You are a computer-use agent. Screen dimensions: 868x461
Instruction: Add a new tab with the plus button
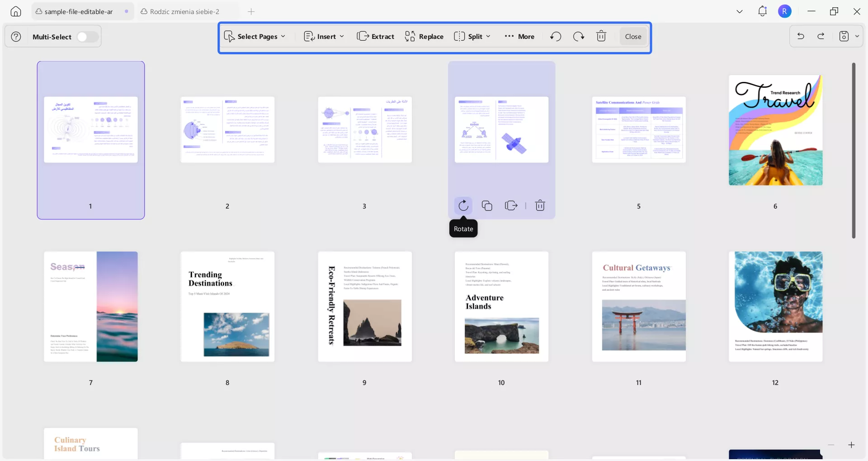[251, 11]
